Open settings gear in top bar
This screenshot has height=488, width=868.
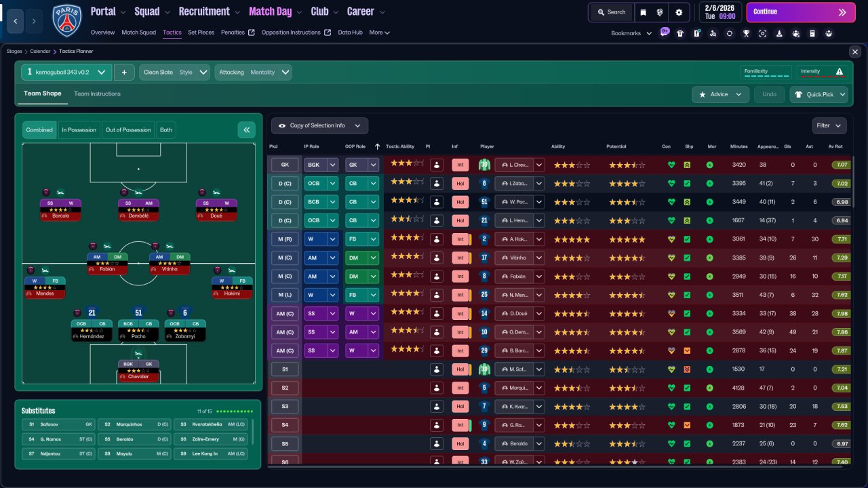679,12
